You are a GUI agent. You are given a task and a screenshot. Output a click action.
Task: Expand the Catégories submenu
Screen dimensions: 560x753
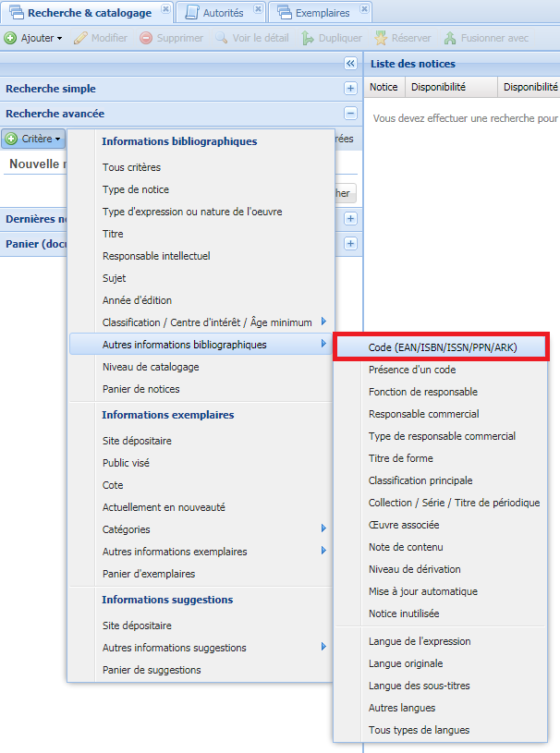(x=323, y=528)
